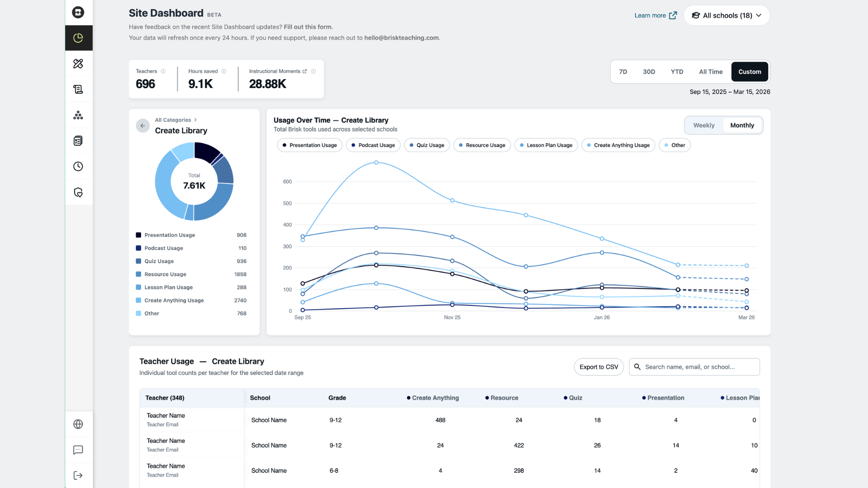Click the logout arrow icon in the sidebar
The width and height of the screenshot is (868, 488).
(78, 475)
